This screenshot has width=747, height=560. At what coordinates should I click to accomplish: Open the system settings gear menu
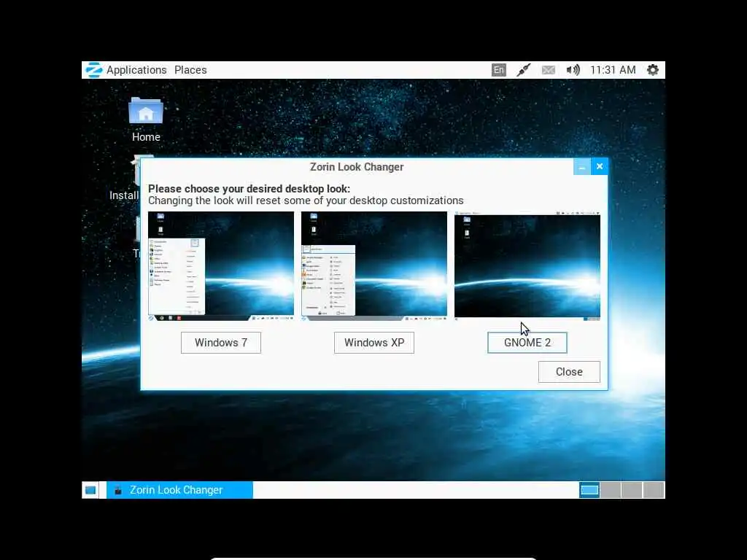click(x=653, y=70)
